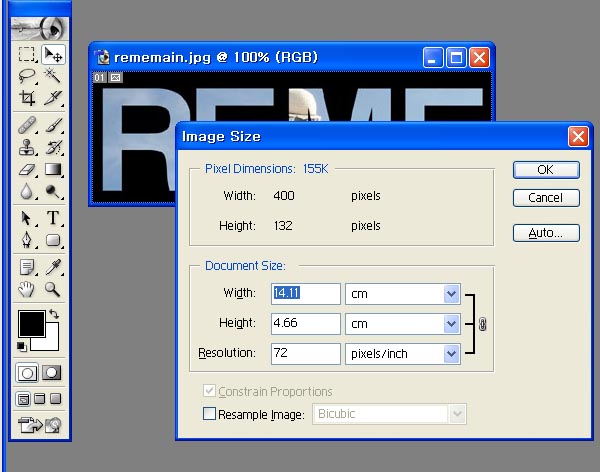Select the History Brush tool
The image size is (600, 472).
53,147
